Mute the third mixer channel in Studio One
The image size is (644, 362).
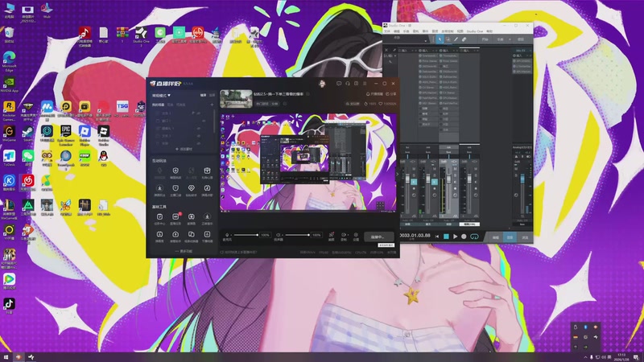click(455, 169)
